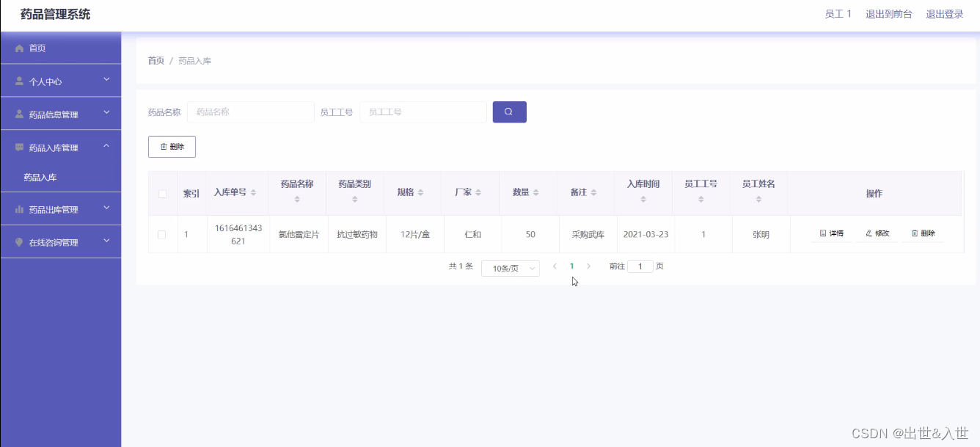This screenshot has width=980, height=447.
Task: Click 首页 in the breadcrumb
Action: [x=156, y=61]
